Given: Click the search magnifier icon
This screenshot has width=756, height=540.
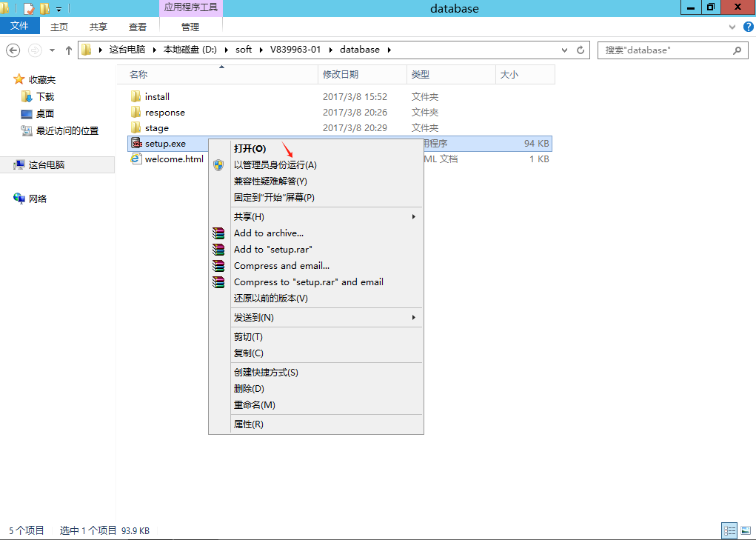Looking at the screenshot, I should coord(737,50).
